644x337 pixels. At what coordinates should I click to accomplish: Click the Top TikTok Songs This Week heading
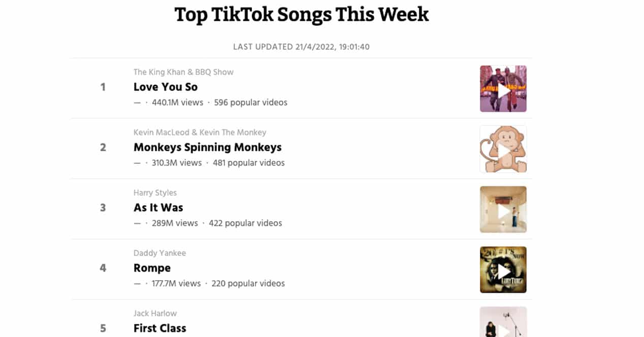pyautogui.click(x=302, y=14)
